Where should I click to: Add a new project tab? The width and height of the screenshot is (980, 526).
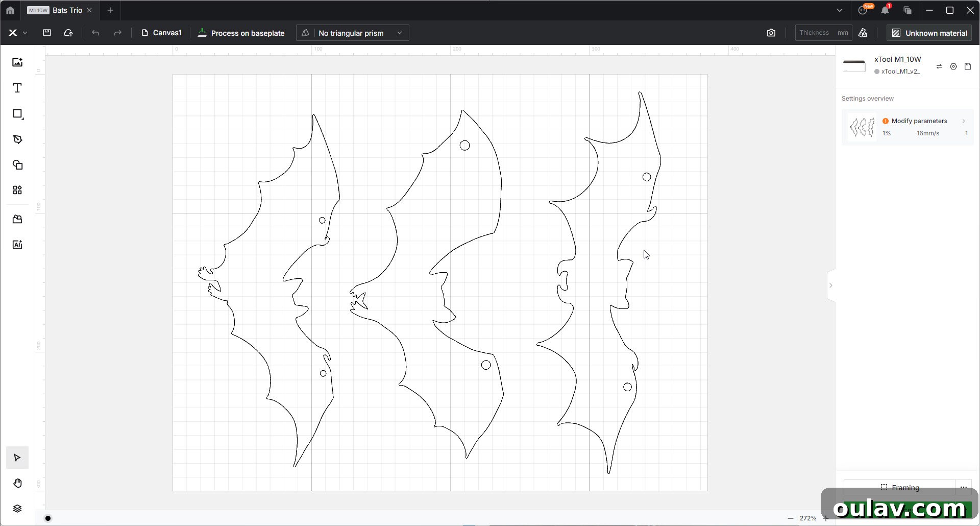pyautogui.click(x=110, y=10)
